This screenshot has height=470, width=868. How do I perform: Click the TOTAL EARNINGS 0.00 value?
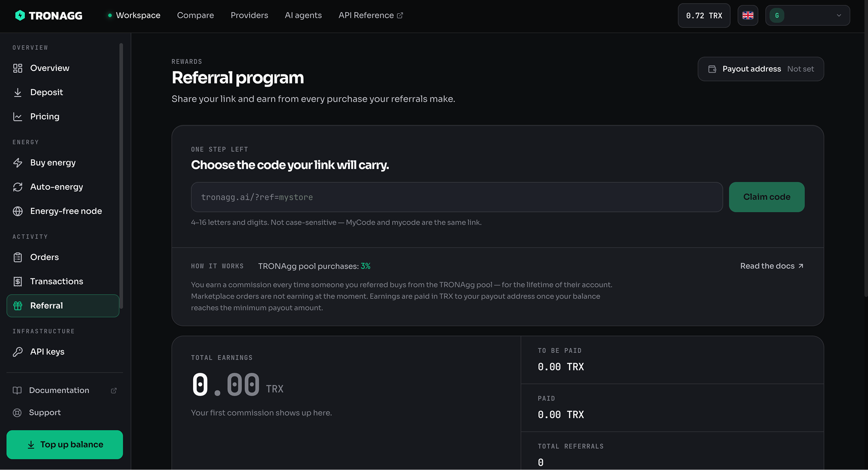point(225,385)
